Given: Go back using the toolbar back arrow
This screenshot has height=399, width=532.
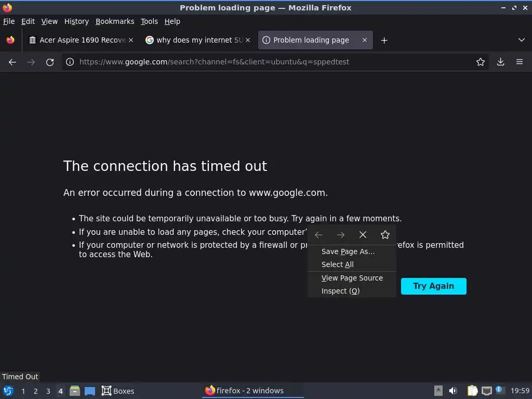Looking at the screenshot, I should [12, 62].
